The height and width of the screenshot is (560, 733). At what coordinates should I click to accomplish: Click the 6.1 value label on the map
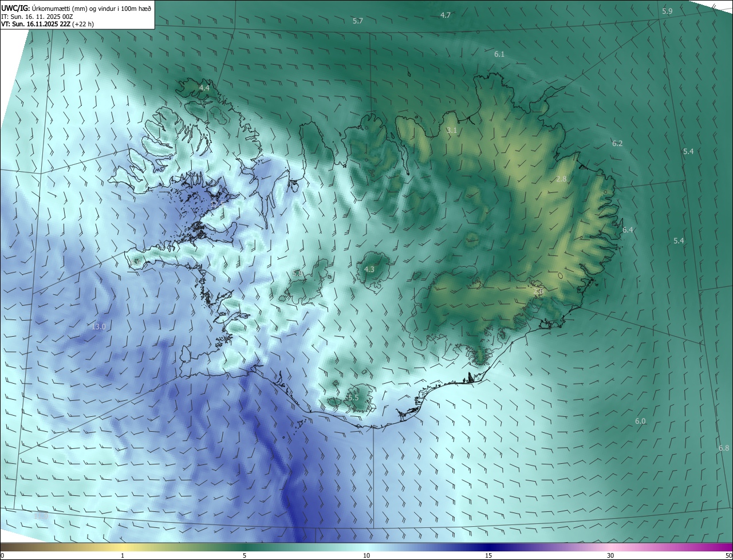499,54
